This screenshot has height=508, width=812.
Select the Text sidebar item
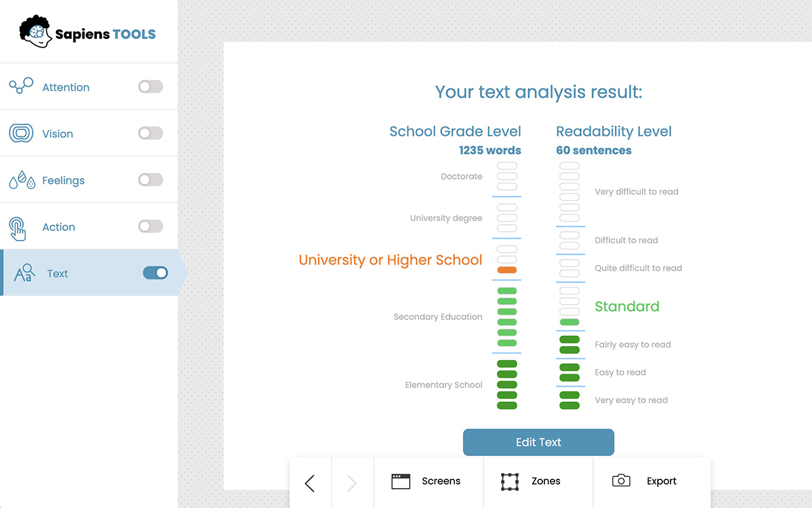click(x=58, y=274)
